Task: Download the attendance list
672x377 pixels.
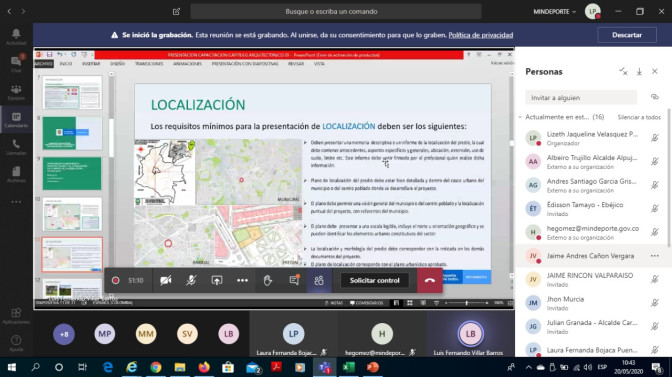Action: tap(639, 72)
